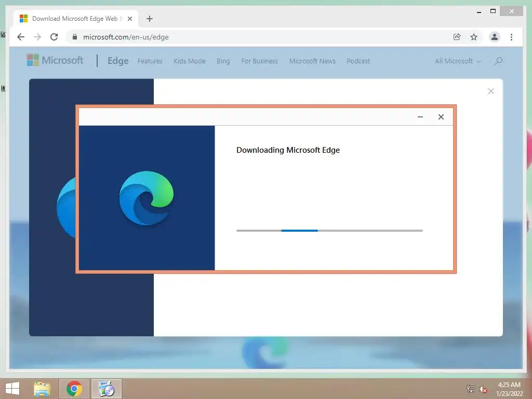Minimize the Edge installer dialog
The width and height of the screenshot is (532, 399).
(420, 117)
